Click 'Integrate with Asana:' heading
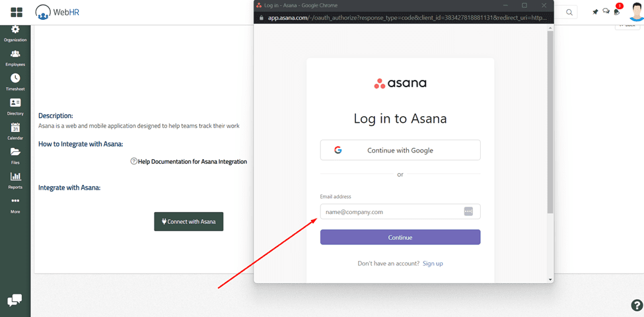 (69, 188)
